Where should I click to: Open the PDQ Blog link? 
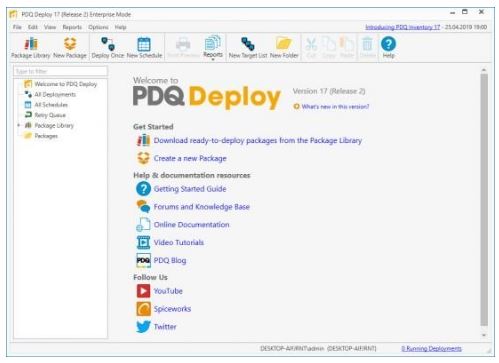(x=170, y=261)
